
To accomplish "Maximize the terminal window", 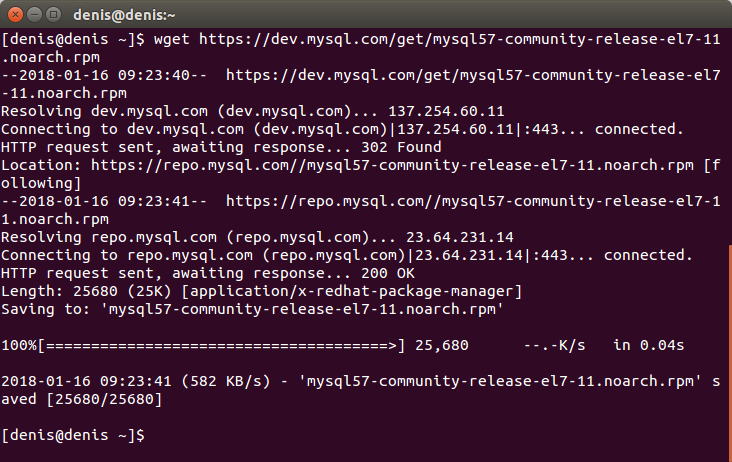I will [x=54, y=15].
